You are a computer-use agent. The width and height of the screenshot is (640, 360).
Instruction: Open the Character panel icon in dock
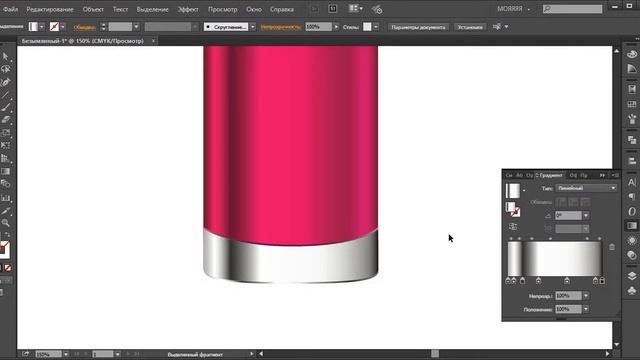click(x=632, y=182)
